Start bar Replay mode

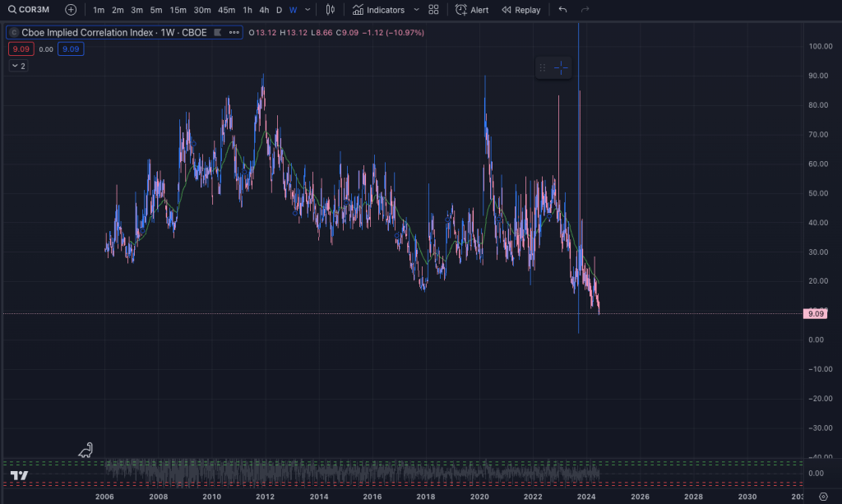[x=520, y=10]
